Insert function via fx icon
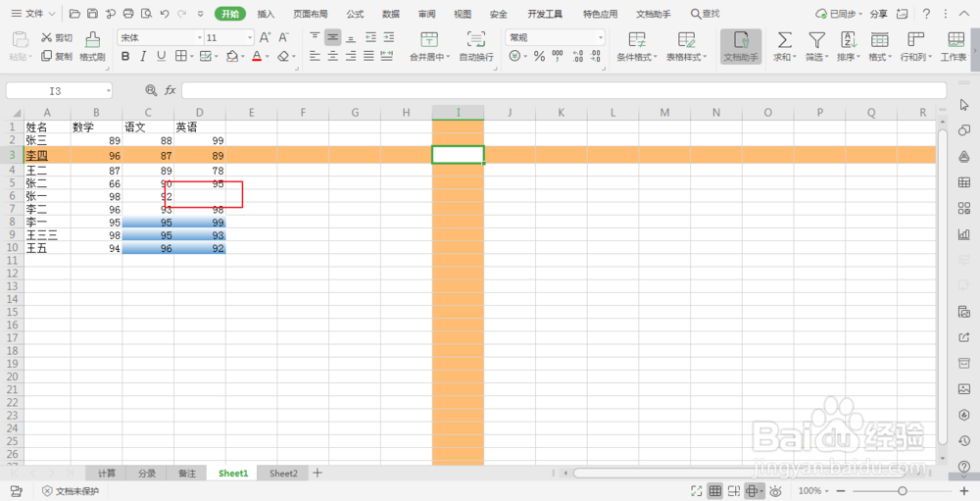The height and width of the screenshot is (501, 980). (170, 91)
